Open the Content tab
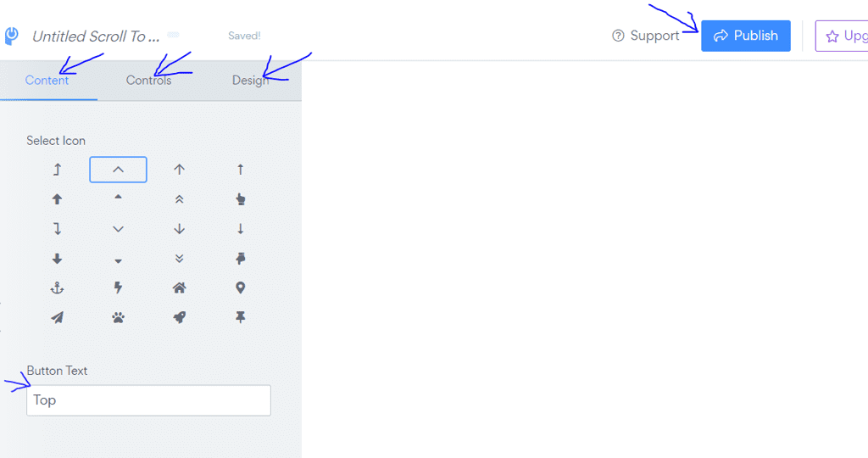 tap(47, 81)
